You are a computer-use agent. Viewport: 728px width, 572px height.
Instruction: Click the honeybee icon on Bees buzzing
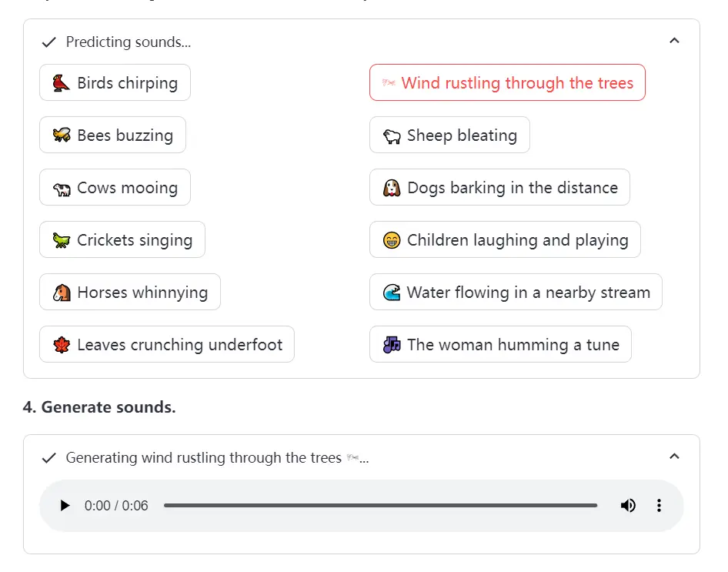coord(62,135)
